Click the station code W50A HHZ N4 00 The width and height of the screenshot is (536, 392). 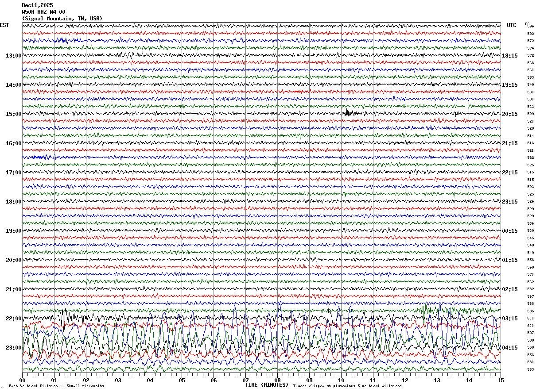coord(43,12)
